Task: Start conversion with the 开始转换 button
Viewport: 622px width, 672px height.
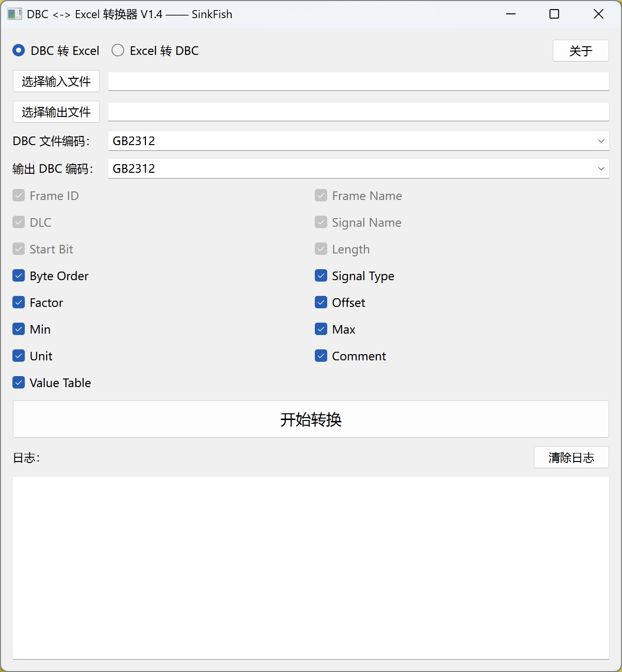Action: pyautogui.click(x=311, y=420)
